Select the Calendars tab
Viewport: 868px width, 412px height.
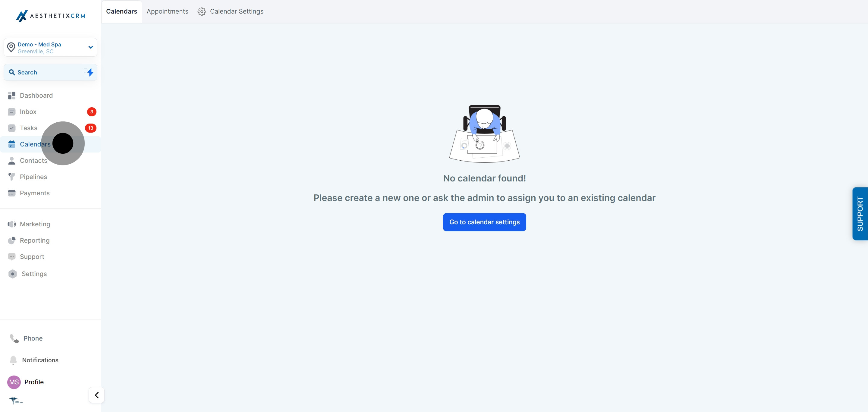coord(122,11)
